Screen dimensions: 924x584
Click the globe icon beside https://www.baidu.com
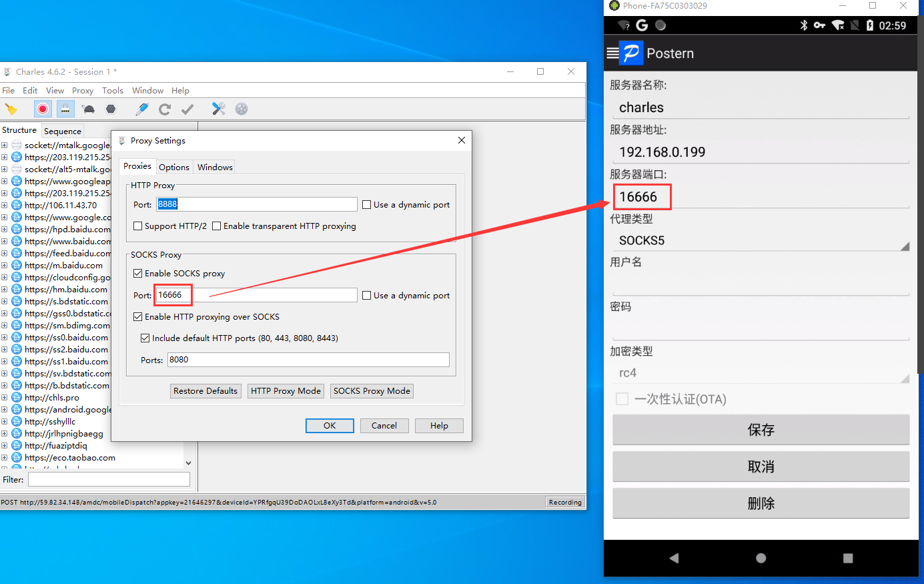17,241
